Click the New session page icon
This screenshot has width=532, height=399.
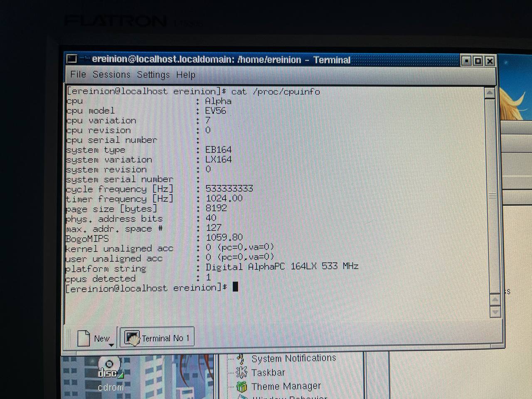coord(84,338)
